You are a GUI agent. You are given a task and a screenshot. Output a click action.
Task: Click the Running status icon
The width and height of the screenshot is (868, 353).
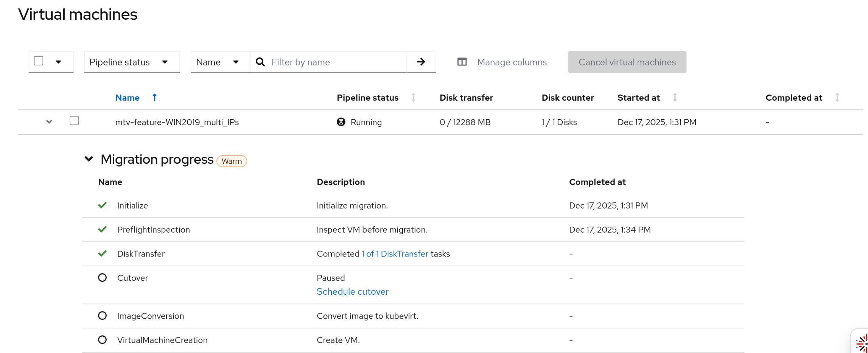coord(341,122)
